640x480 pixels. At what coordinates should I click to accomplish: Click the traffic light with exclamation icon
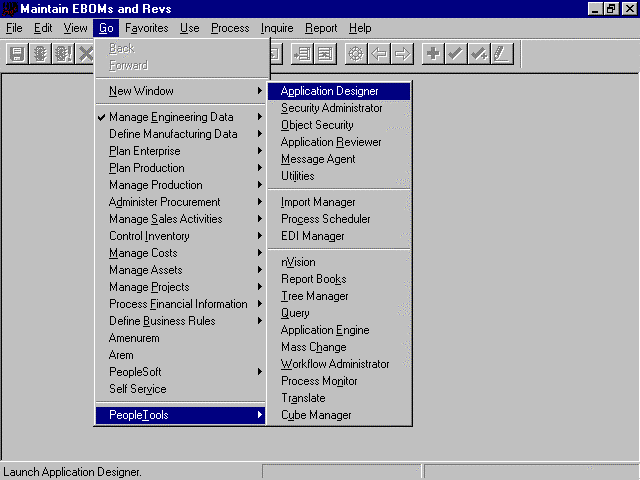coord(63,54)
